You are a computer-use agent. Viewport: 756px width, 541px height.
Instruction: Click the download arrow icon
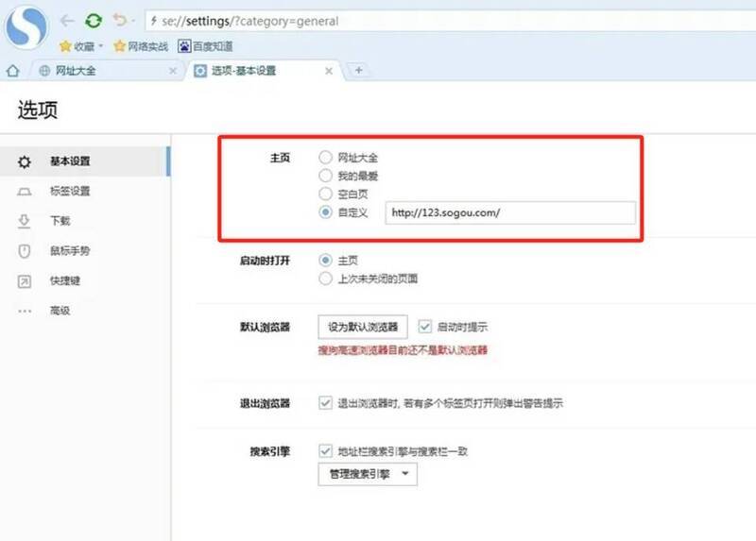[x=25, y=221]
